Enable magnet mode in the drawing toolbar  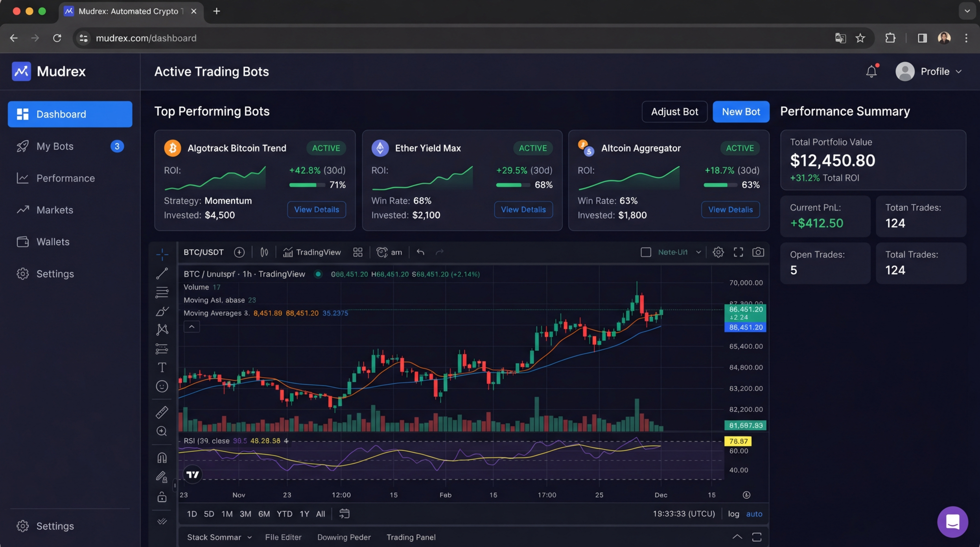pos(162,457)
